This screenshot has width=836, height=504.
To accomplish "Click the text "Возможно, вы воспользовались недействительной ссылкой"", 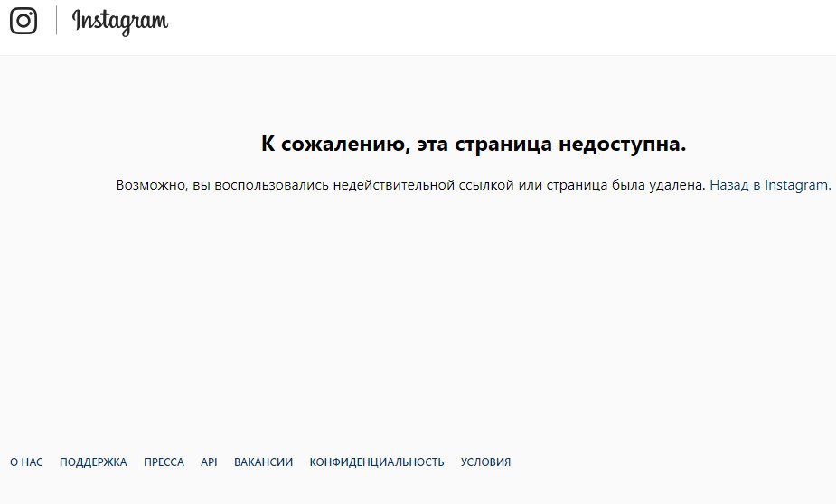I will pyautogui.click(x=315, y=185).
